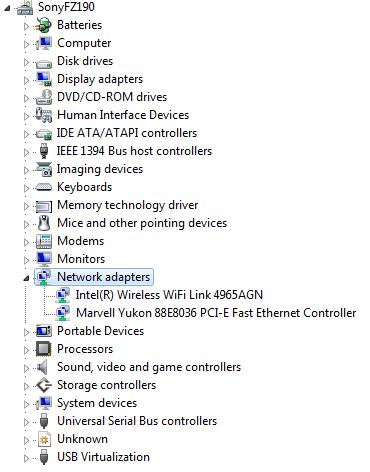Expand the Modems category arrow
370x472 pixels.
point(26,242)
